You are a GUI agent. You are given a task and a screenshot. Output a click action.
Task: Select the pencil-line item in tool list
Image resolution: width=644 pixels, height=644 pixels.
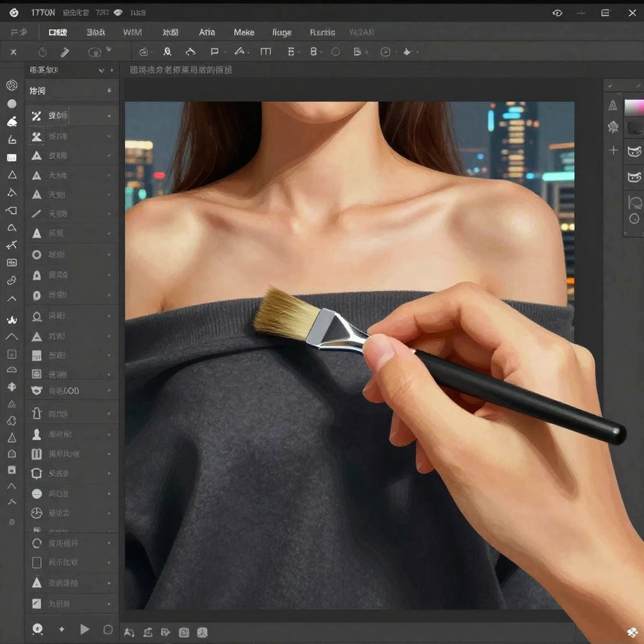(36, 214)
